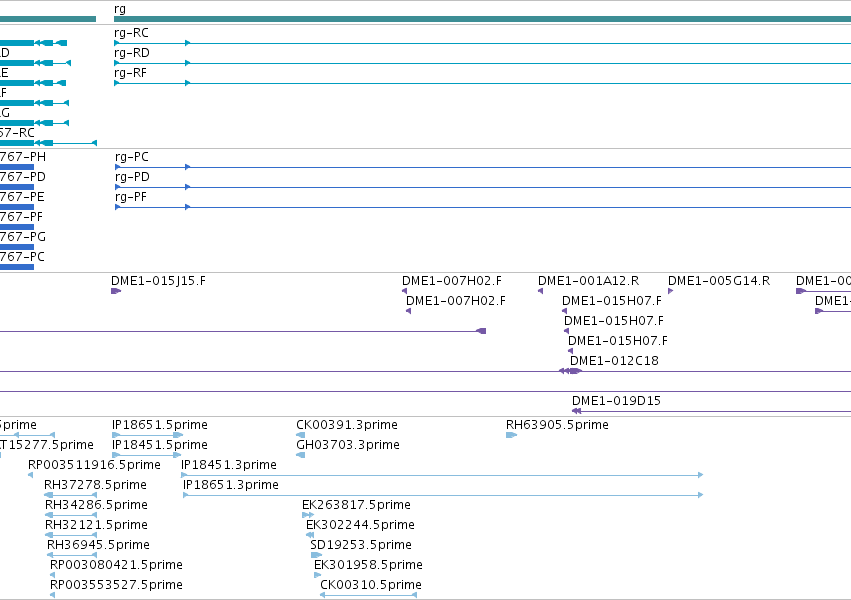Click the rg-RF transcript label
This screenshot has height=600, width=851.
tap(130, 73)
